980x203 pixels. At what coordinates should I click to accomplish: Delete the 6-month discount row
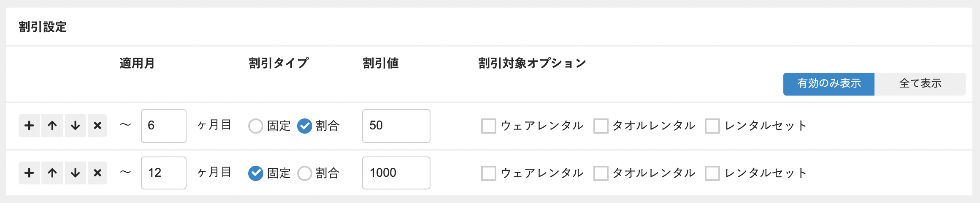point(97,126)
